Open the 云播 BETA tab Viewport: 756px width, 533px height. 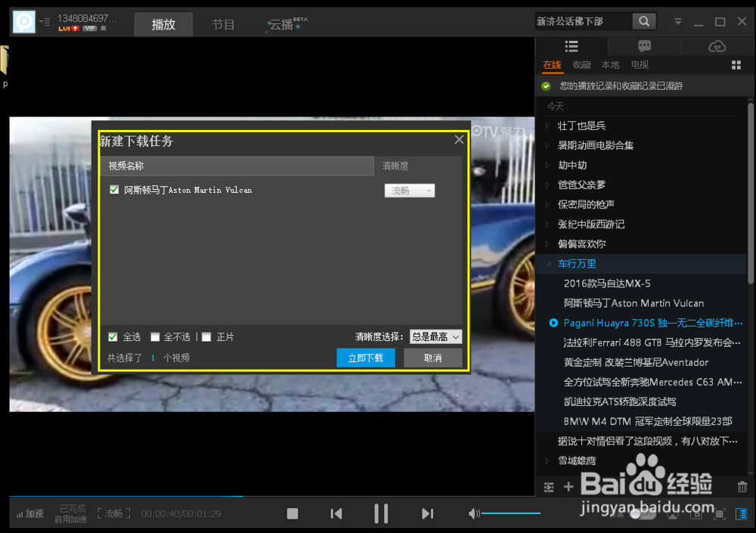click(287, 24)
